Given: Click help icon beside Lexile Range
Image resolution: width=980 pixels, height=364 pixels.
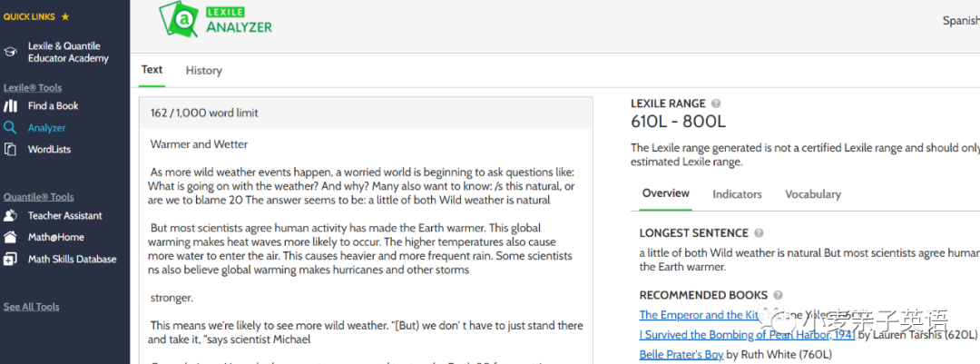Looking at the screenshot, I should click(x=716, y=103).
